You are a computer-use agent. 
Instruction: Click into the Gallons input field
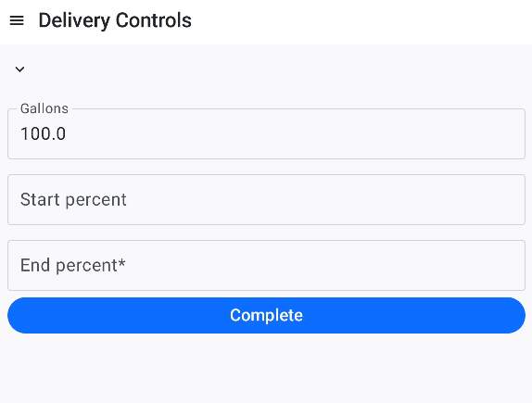(x=266, y=133)
